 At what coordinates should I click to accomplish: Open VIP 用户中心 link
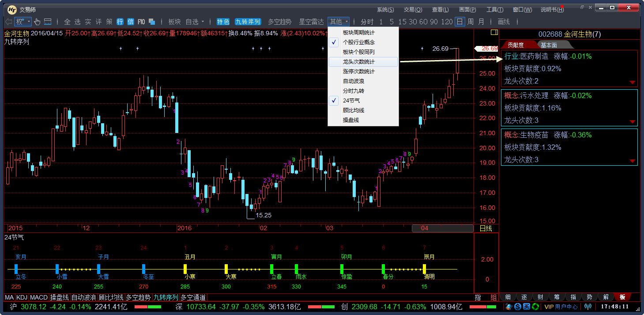click(561, 307)
